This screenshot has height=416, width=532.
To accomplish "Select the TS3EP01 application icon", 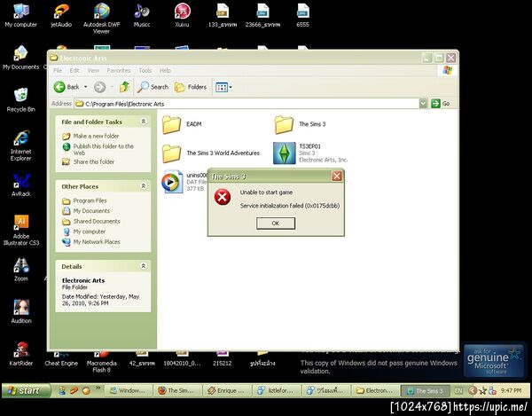I will coord(285,153).
